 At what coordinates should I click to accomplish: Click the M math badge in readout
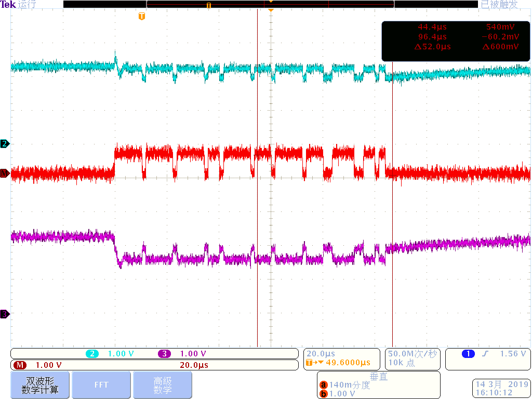pyautogui.click(x=20, y=365)
